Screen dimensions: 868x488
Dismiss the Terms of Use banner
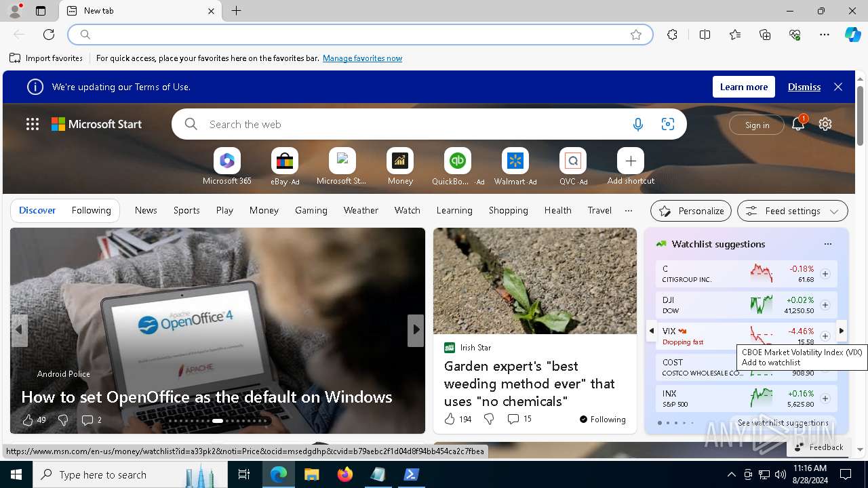[804, 87]
